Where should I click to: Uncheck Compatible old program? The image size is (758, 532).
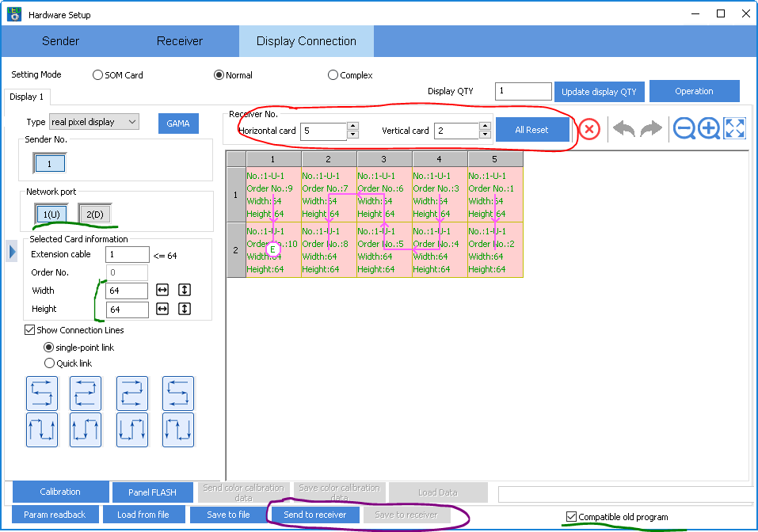click(x=572, y=517)
